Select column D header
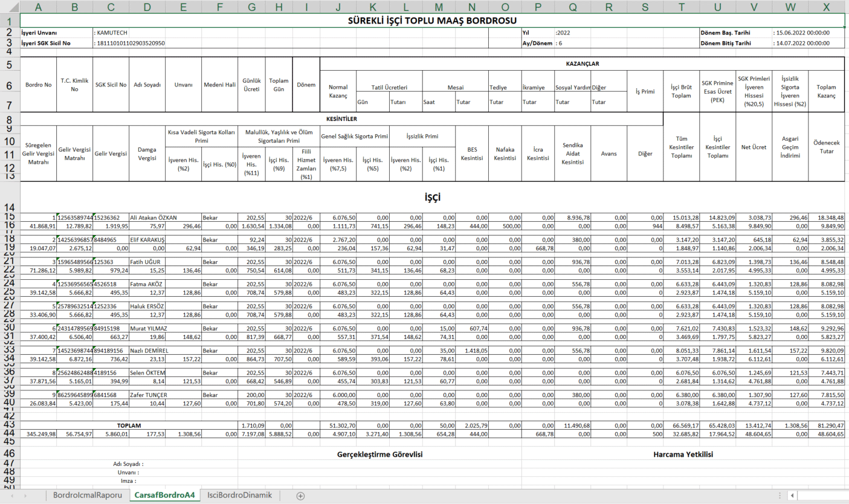Screen dimensions: 849x504 pos(147,7)
